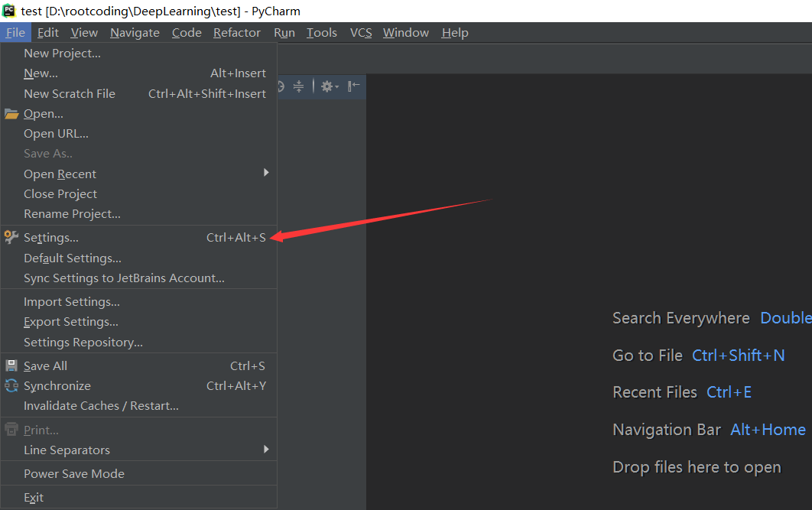Click the grayed-out Print printer icon

[x=11, y=430]
